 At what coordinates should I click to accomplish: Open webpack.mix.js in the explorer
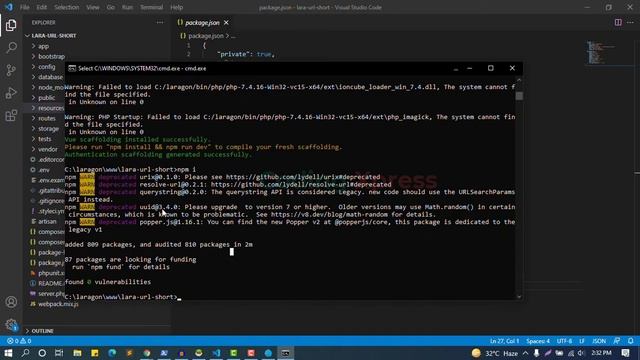[58, 304]
